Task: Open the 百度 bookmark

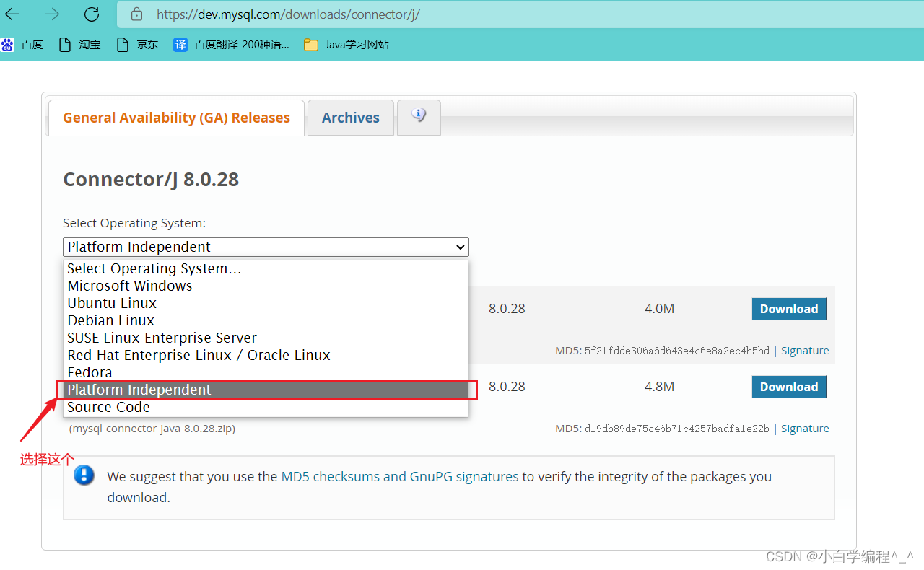Action: (x=22, y=45)
